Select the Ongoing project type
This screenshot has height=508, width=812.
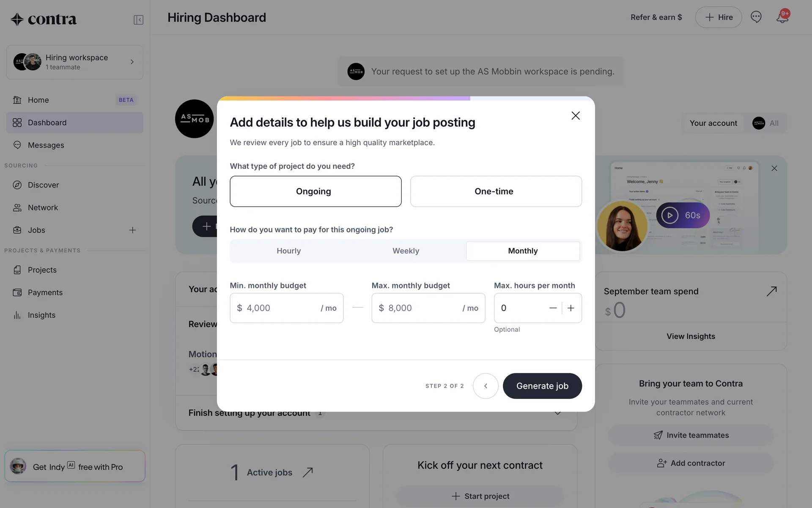[x=315, y=191]
